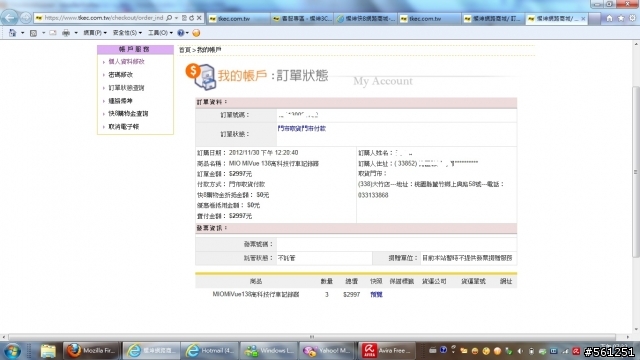Go back with the browser back arrow
640x360 pixels.
(9, 18)
